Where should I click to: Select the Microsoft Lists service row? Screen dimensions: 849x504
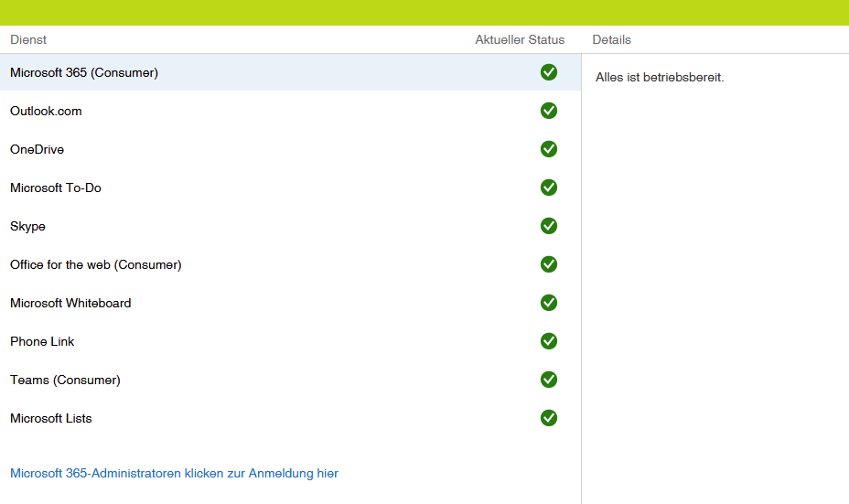click(x=290, y=418)
